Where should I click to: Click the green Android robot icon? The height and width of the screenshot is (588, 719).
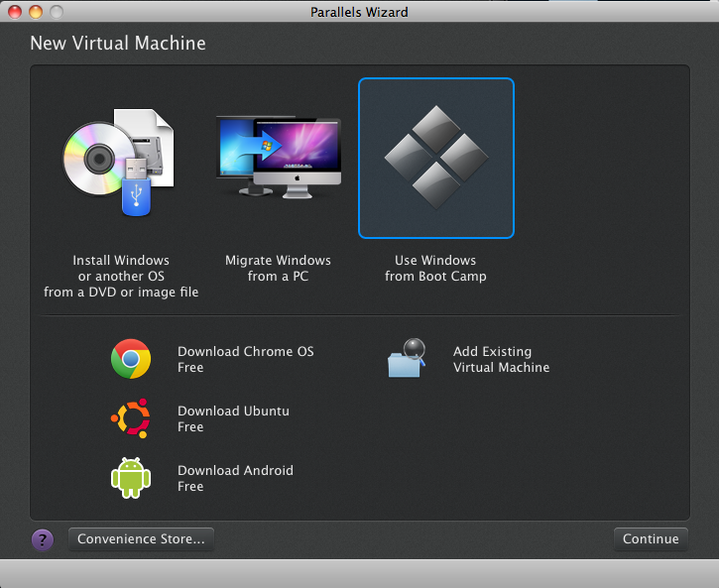pos(131,478)
